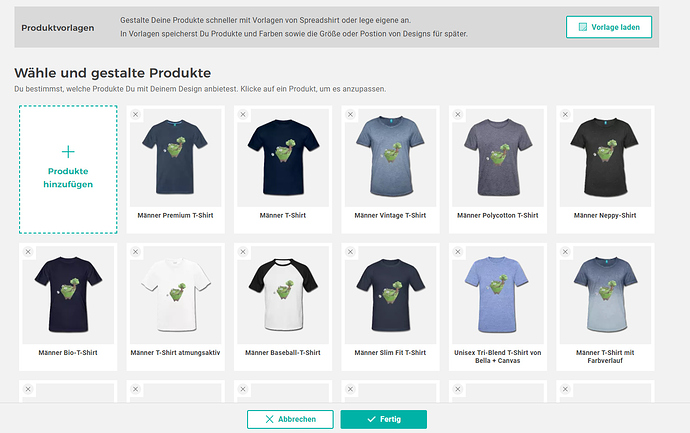Open the Männer Polycotton T-Shirt image
690x433 pixels.
tap(498, 157)
